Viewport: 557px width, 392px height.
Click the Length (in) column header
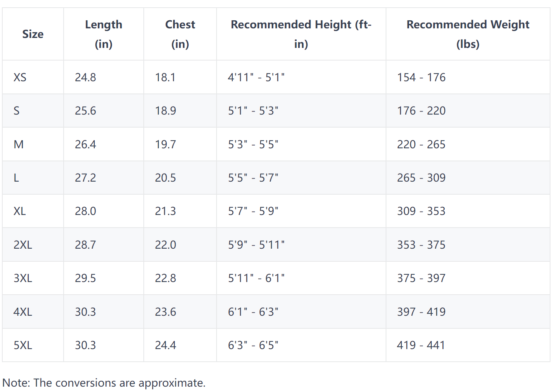click(104, 34)
